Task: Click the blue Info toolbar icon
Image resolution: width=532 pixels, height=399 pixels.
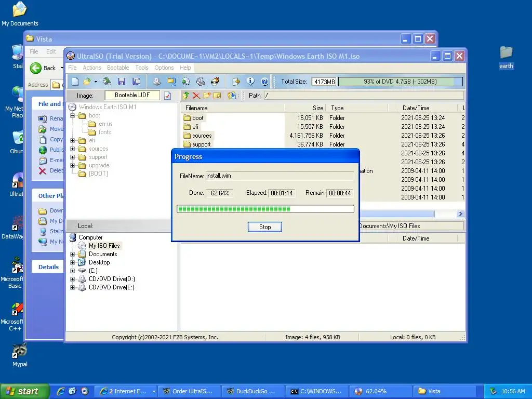Action: pyautogui.click(x=250, y=82)
